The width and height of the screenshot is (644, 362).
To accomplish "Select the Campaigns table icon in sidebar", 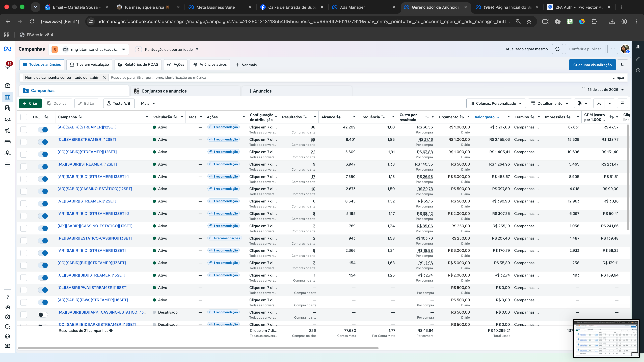I will click(x=8, y=97).
